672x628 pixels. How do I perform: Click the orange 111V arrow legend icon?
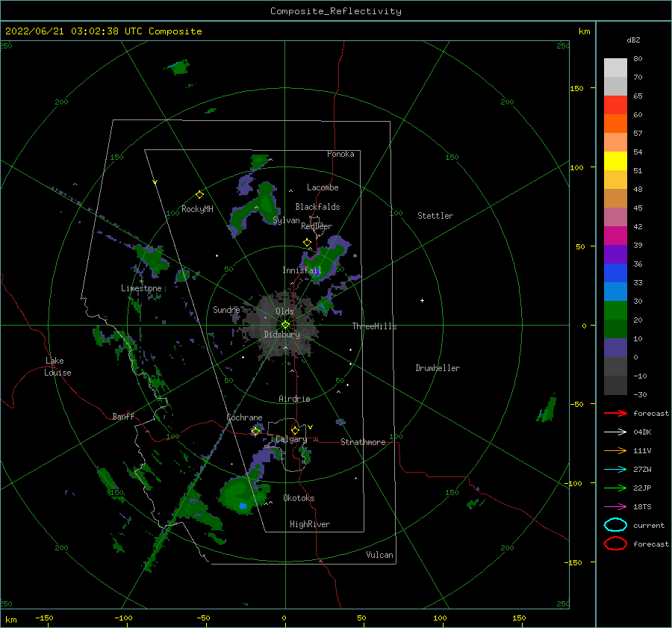pyautogui.click(x=615, y=450)
